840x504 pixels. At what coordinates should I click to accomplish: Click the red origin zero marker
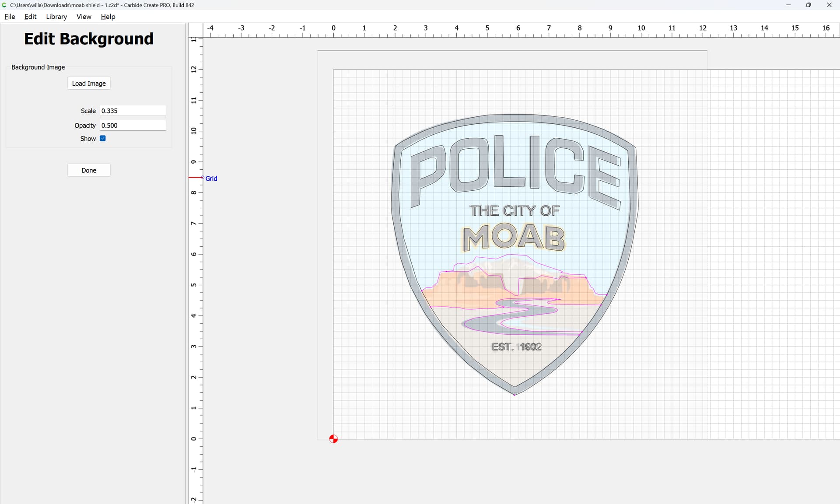click(x=333, y=439)
